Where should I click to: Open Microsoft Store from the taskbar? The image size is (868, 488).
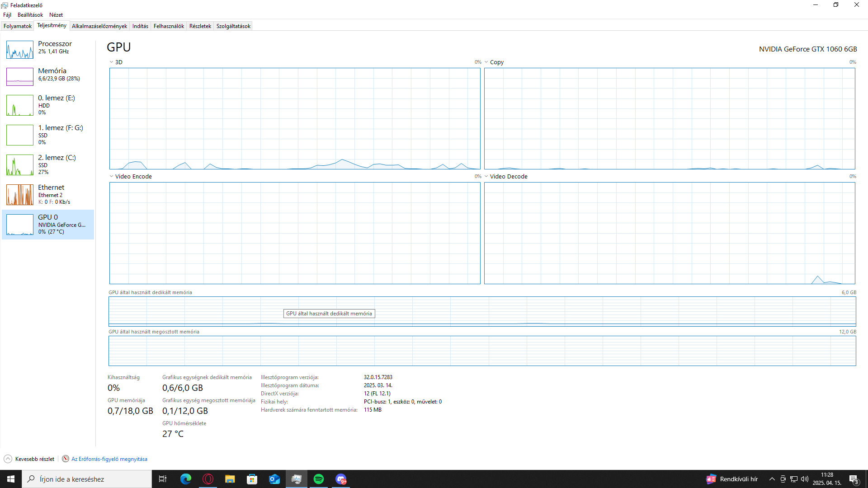click(252, 479)
